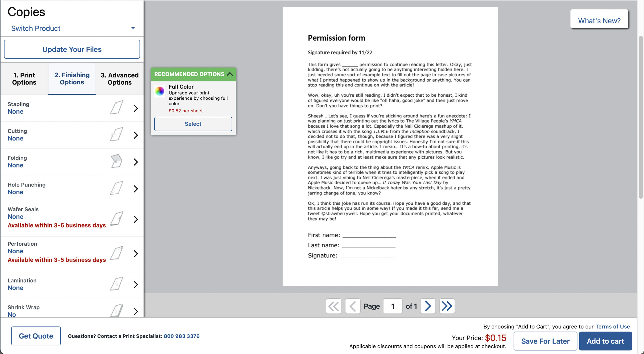
Task: Click the page number input field
Action: pos(392,306)
